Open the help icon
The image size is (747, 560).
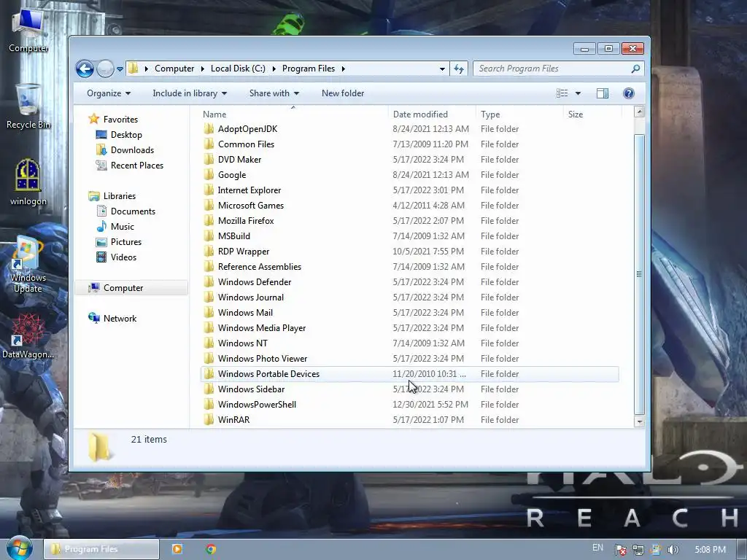[628, 93]
